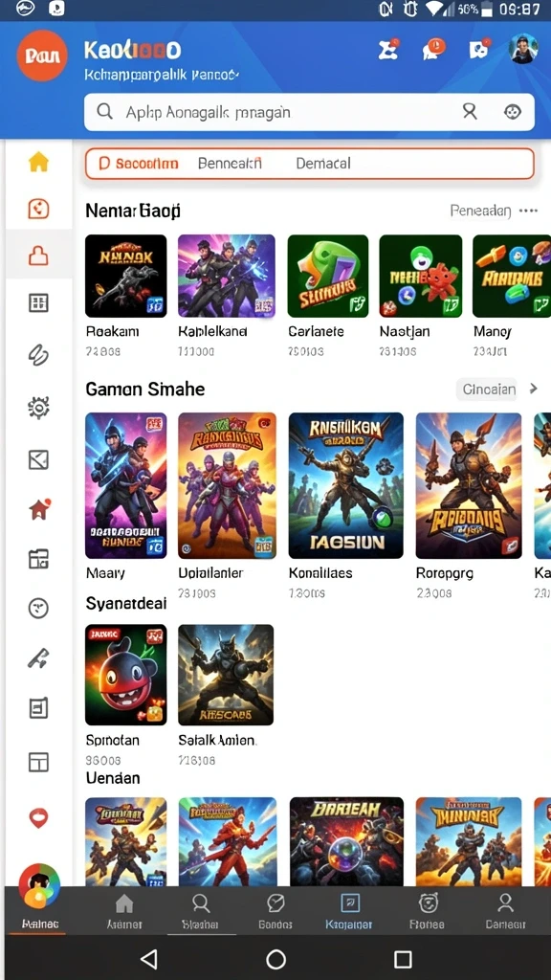Tap the Android back navigation button
Screen dimensions: 551x980
(x=148, y=959)
